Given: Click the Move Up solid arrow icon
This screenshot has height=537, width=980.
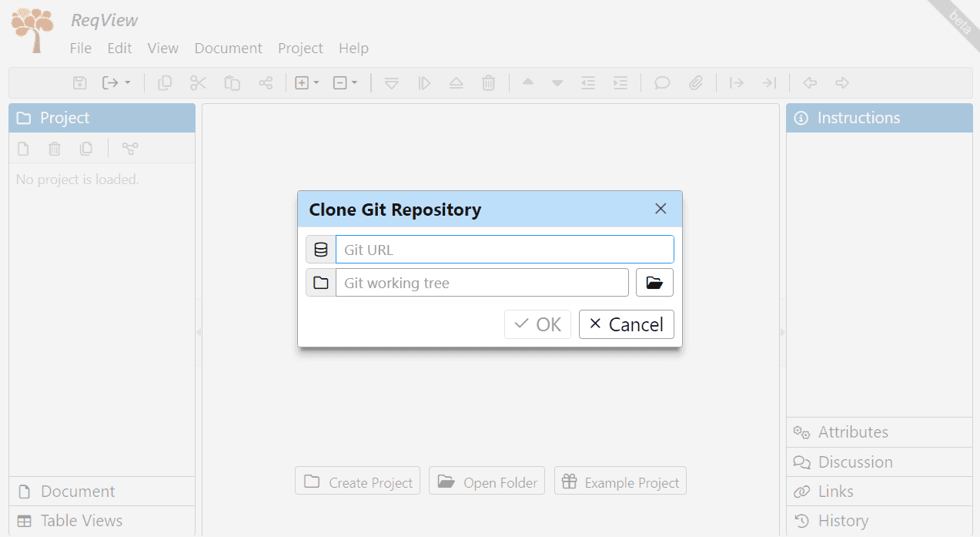Looking at the screenshot, I should tap(527, 82).
